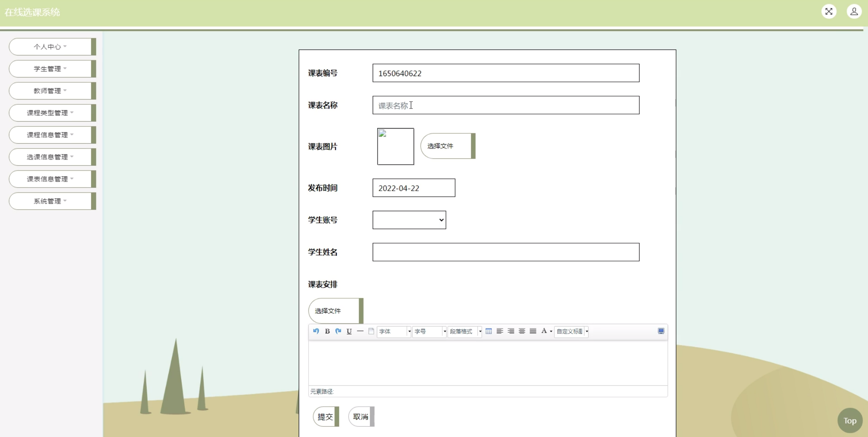This screenshot has height=437, width=868.
Task: Open the 学生账号 dropdown
Action: [409, 220]
